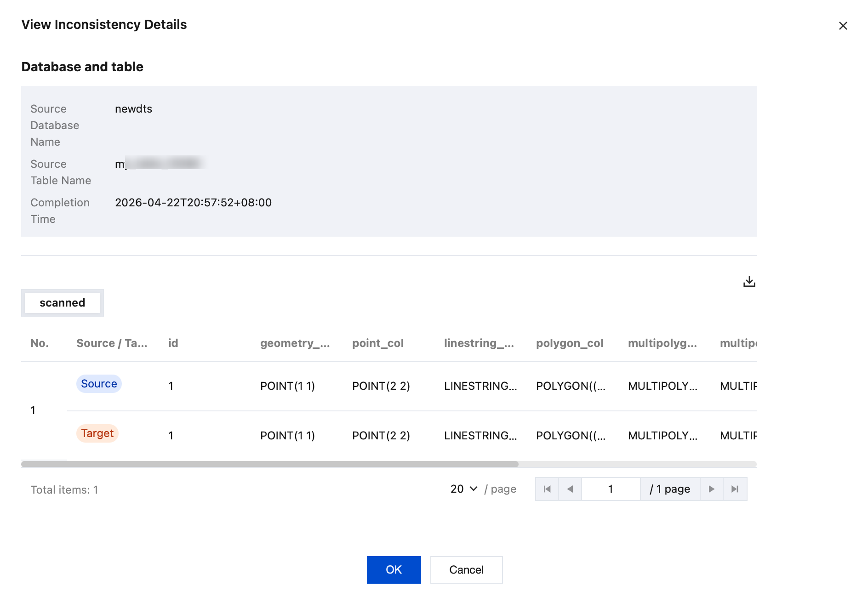Click the linestring_... column header
Image resolution: width=868 pixels, height=603 pixels.
(479, 343)
